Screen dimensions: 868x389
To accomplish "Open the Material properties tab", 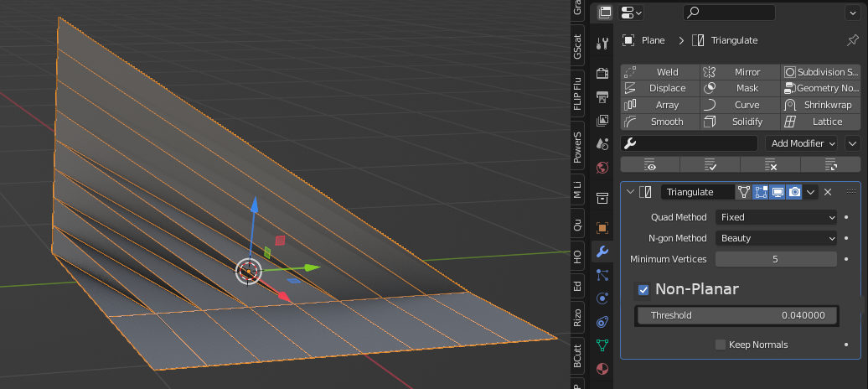I will (x=602, y=369).
